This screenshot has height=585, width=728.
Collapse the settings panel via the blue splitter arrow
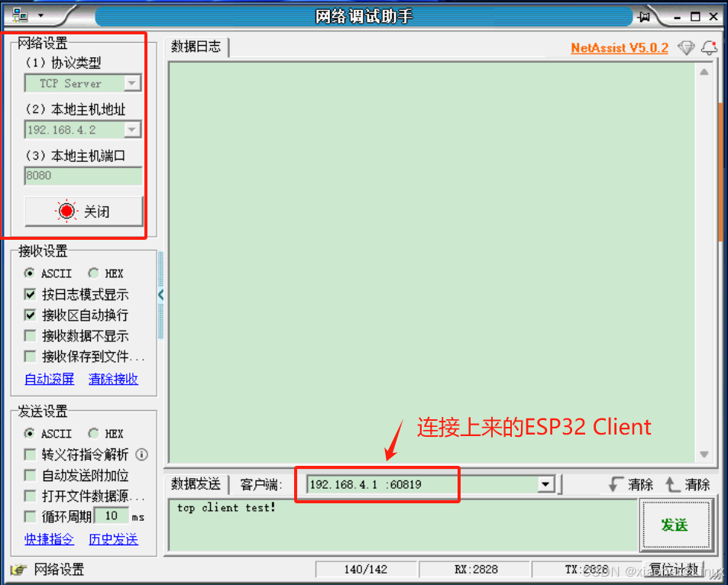(161, 294)
